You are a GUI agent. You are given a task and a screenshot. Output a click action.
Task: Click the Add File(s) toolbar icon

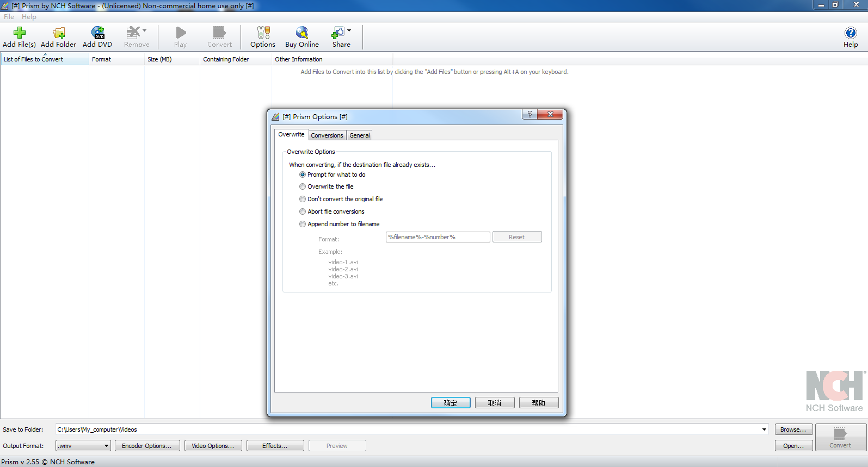(x=20, y=33)
